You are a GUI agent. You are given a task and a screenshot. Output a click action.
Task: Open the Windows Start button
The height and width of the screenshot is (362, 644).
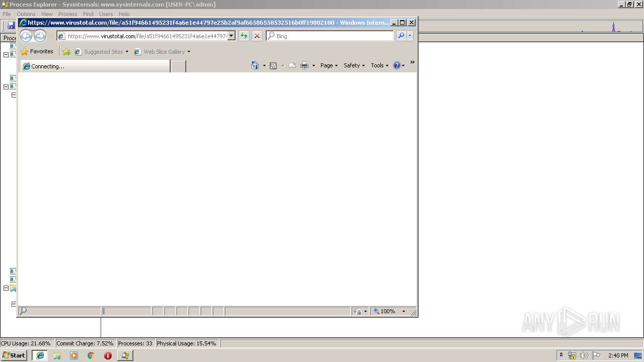14,355
